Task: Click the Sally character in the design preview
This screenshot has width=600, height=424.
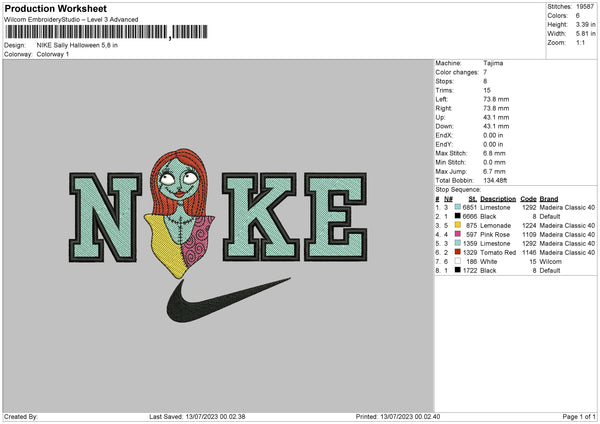Action: point(179,212)
